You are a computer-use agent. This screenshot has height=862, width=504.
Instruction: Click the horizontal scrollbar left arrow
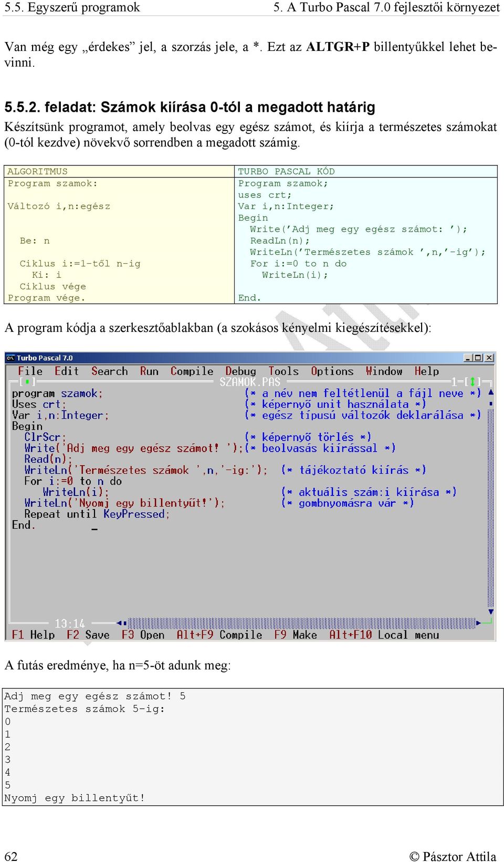point(120,623)
